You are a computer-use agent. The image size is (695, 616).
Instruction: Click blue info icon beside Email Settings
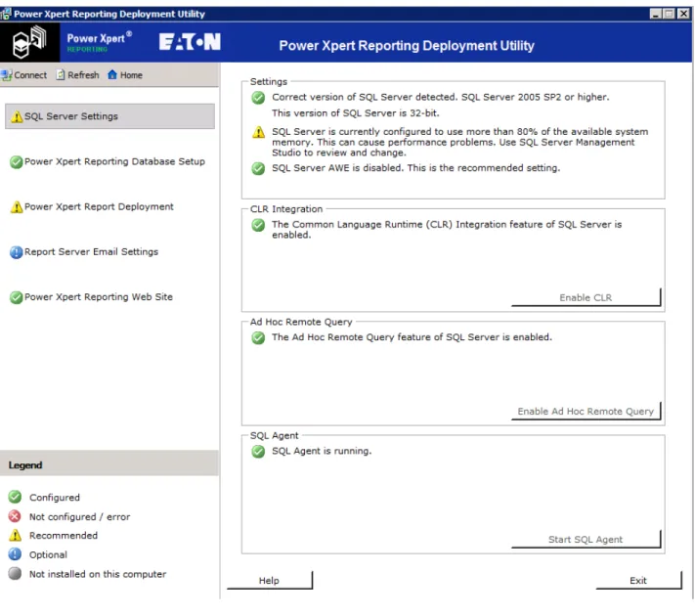pyautogui.click(x=17, y=252)
